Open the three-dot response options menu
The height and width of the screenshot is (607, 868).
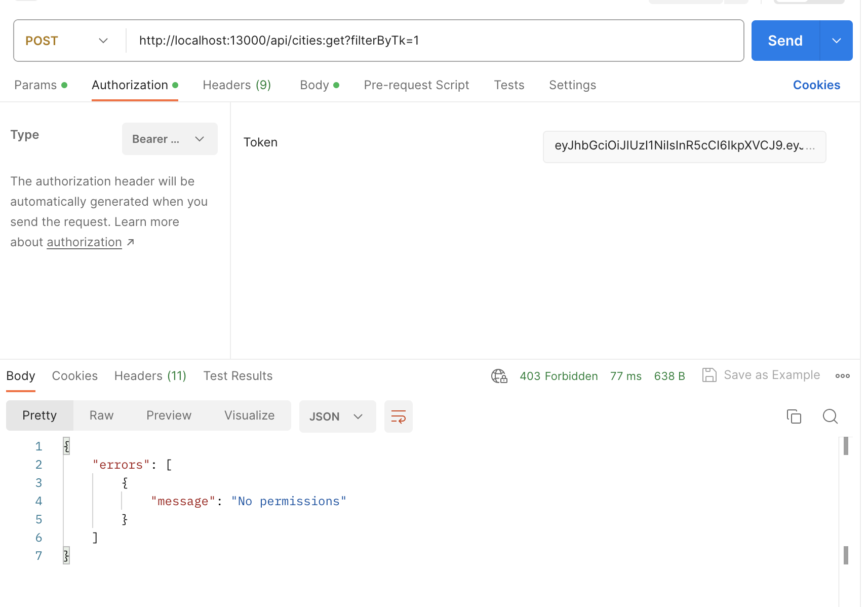pyautogui.click(x=842, y=376)
